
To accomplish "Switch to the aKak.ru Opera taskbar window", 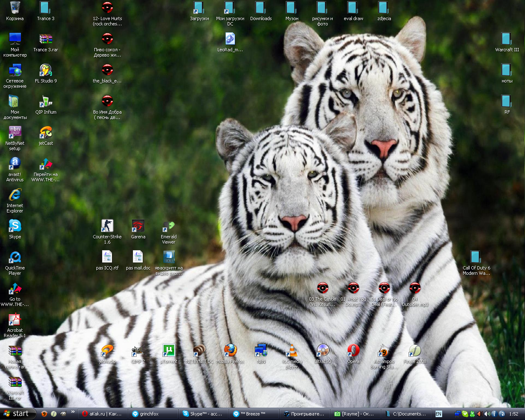I will pos(103,414).
